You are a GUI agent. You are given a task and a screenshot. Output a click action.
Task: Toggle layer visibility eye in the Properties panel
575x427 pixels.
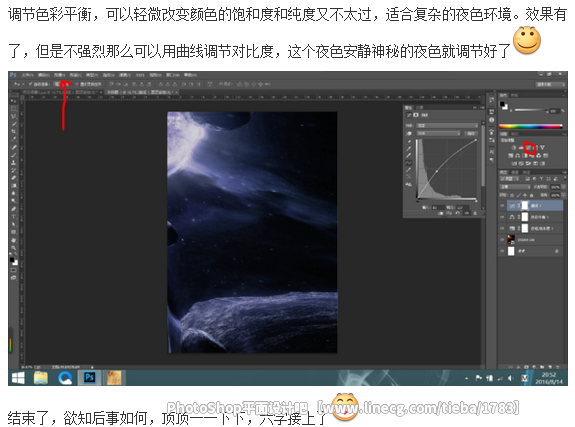[x=467, y=213]
